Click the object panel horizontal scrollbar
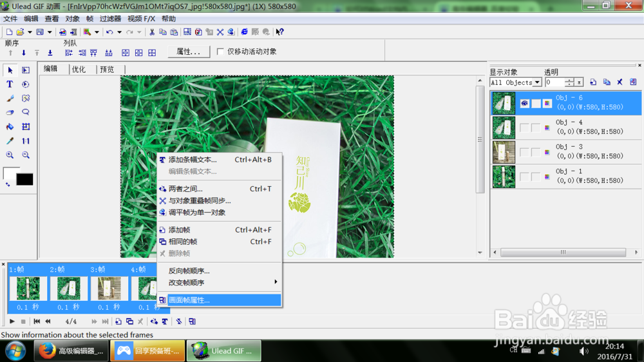This screenshot has width=644, height=362. pos(563,252)
